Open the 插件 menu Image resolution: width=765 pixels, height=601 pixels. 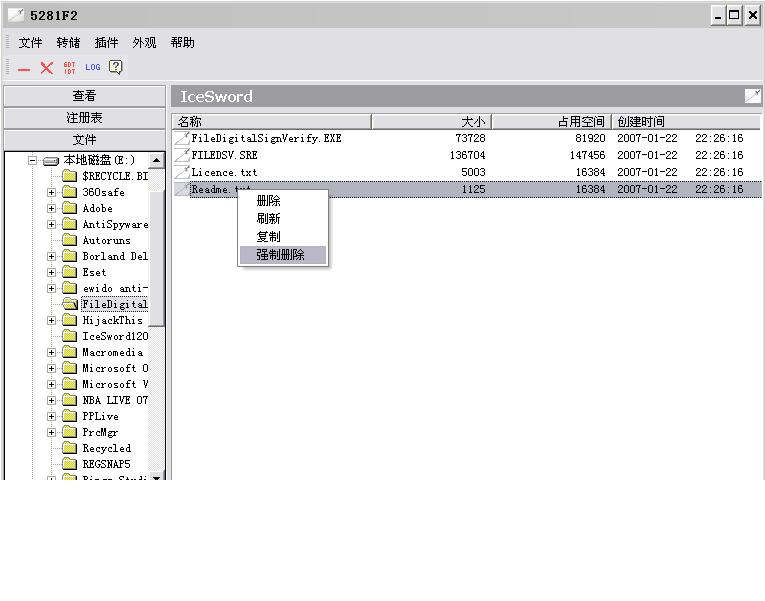[106, 43]
